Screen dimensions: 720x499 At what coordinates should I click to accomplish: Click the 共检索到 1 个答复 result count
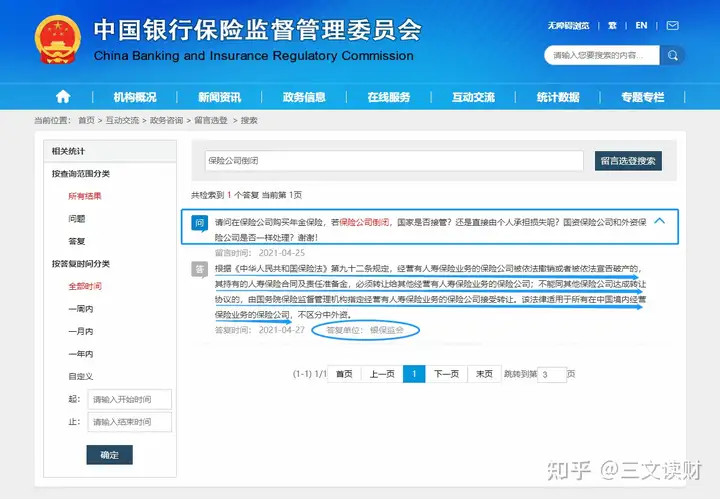click(225, 195)
